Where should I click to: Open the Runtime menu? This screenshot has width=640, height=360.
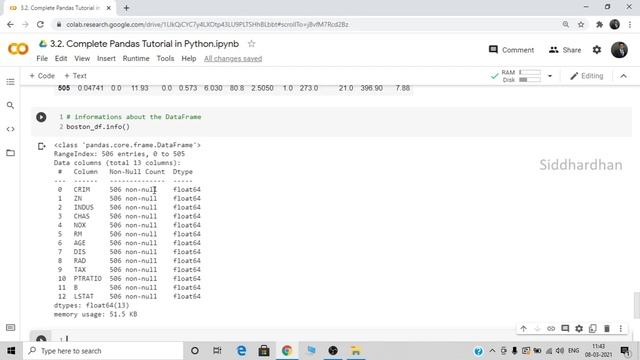[x=136, y=58]
